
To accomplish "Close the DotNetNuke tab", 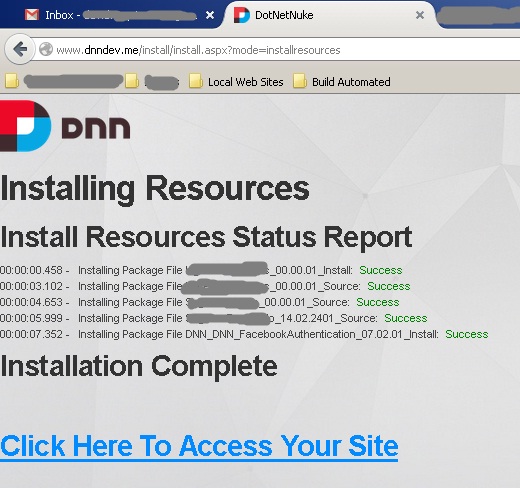I will tap(420, 15).
